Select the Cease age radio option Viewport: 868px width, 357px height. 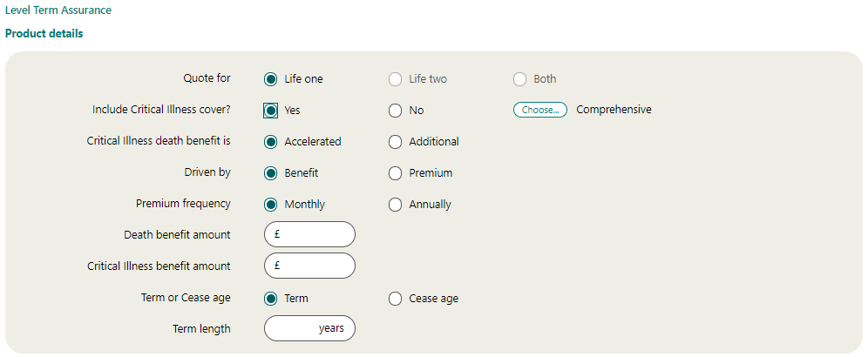coord(396,299)
